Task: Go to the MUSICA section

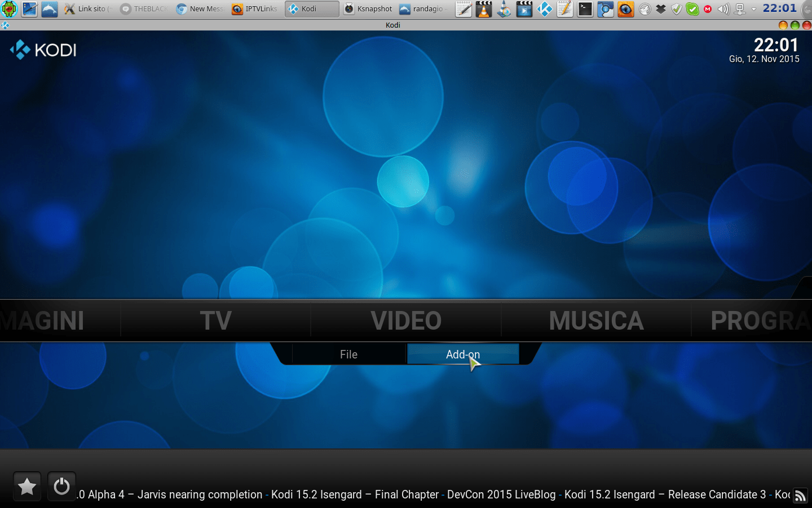Action: [596, 321]
